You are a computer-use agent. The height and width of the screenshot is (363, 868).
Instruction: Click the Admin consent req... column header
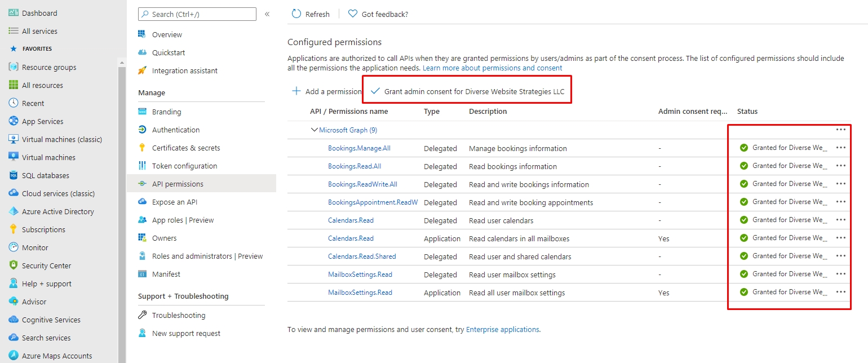[x=693, y=112]
